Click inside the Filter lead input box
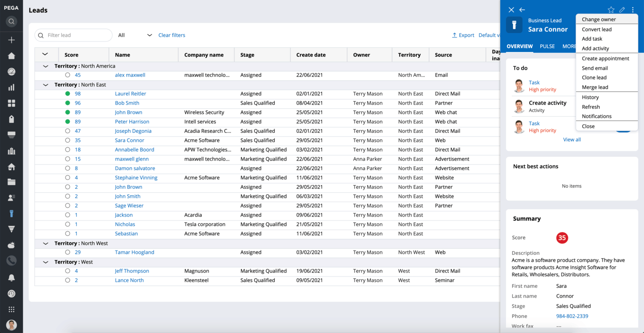This screenshot has height=333, width=644. 75,35
